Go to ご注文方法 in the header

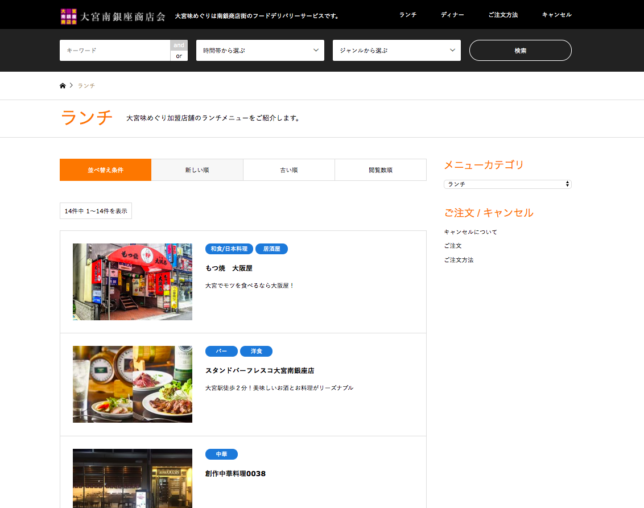[x=503, y=15]
